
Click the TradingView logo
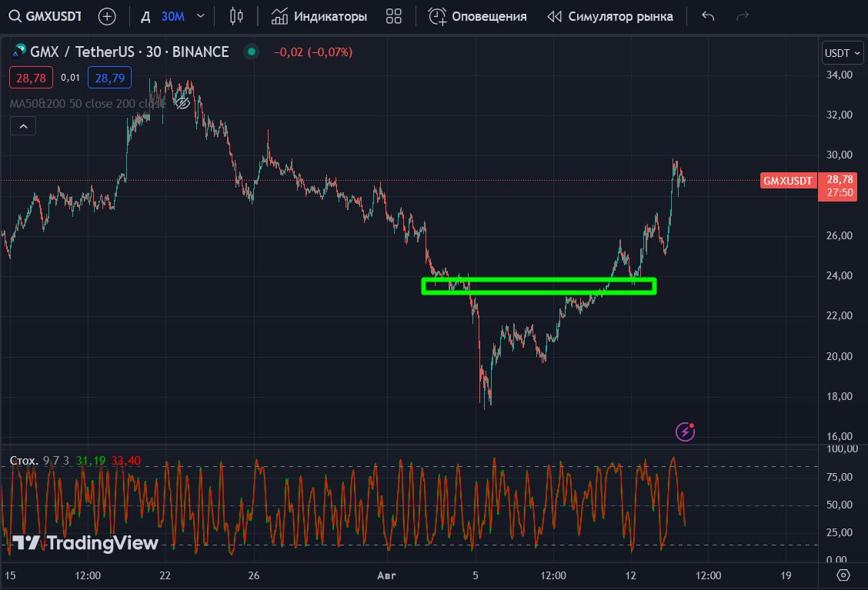pyautogui.click(x=85, y=543)
